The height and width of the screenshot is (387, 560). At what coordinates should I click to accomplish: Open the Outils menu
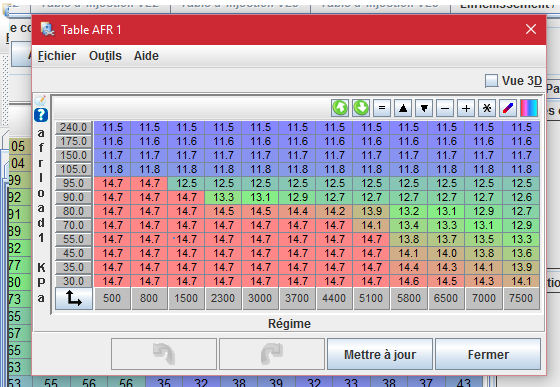tap(105, 56)
